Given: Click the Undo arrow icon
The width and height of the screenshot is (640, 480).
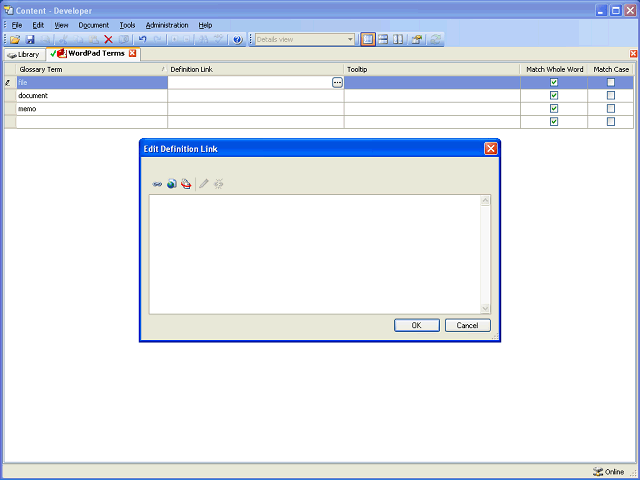Looking at the screenshot, I should (x=142, y=40).
